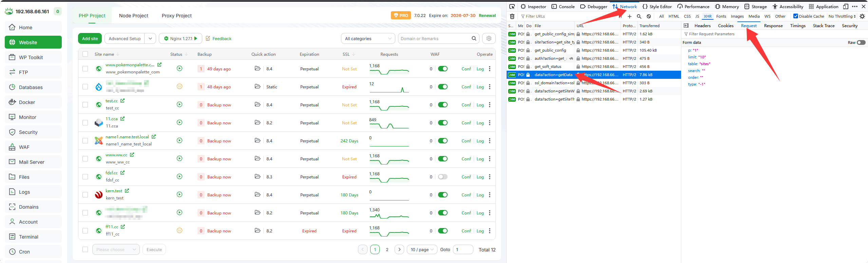
Task: Open folder for the test.cc site
Action: coord(258,105)
